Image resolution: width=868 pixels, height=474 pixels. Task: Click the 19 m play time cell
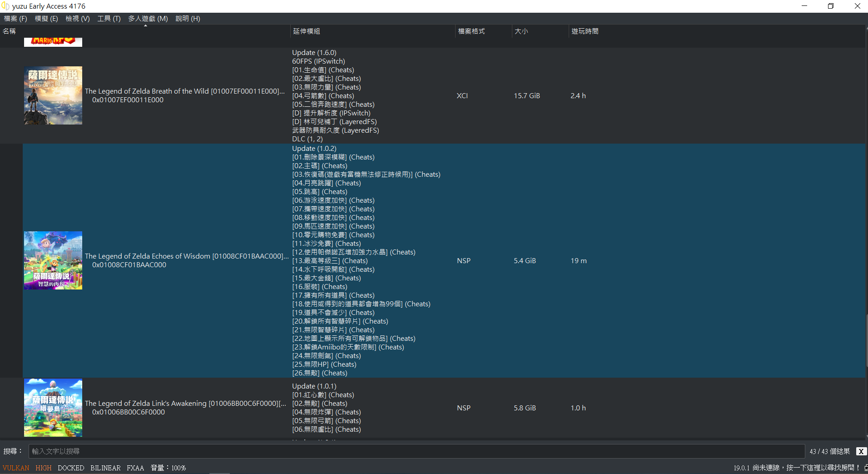pyautogui.click(x=579, y=261)
